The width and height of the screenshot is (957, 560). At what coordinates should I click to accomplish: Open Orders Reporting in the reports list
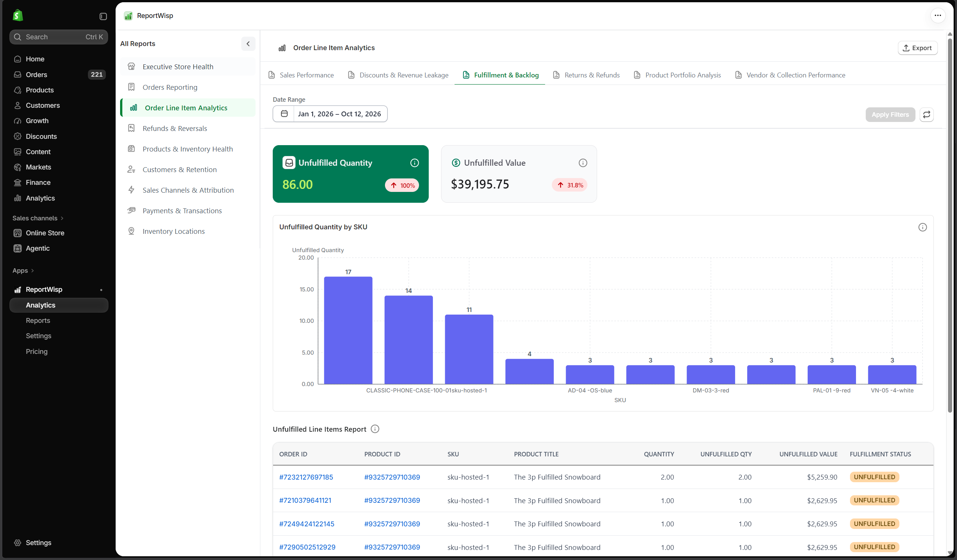188,87
